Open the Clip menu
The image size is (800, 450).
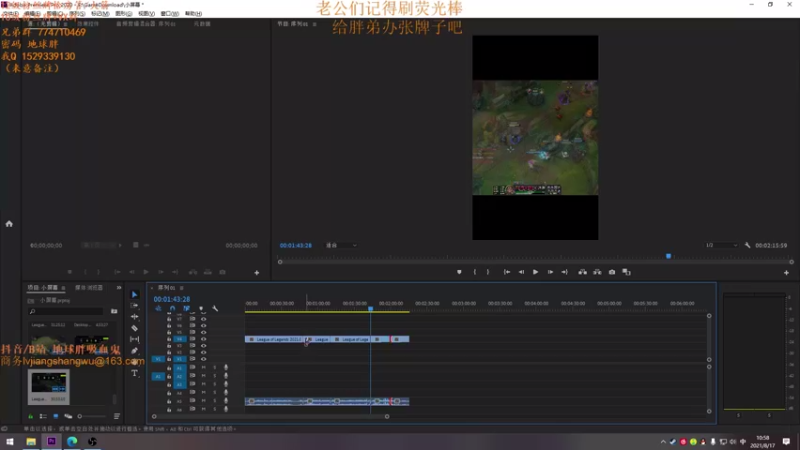55,14
